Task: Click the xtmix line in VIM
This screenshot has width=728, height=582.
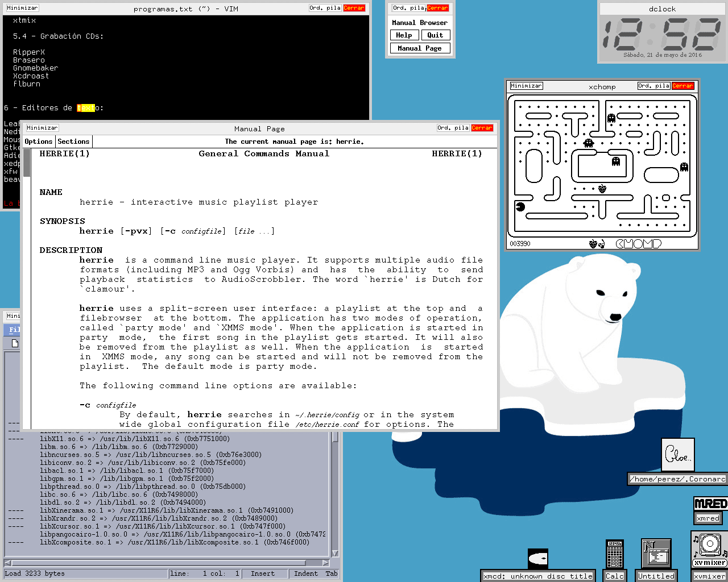Action: click(x=24, y=20)
